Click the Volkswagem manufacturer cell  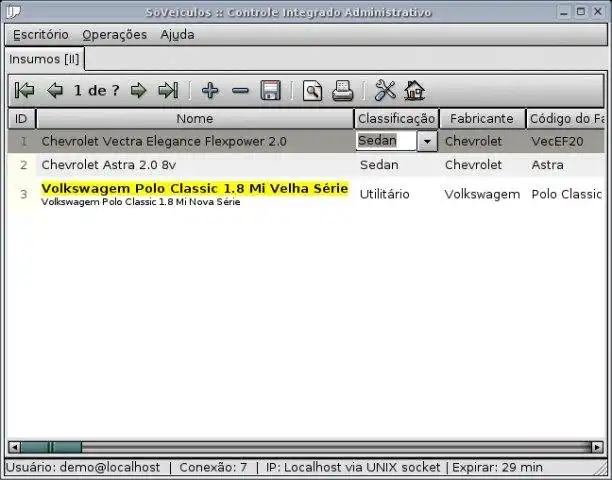coord(482,194)
